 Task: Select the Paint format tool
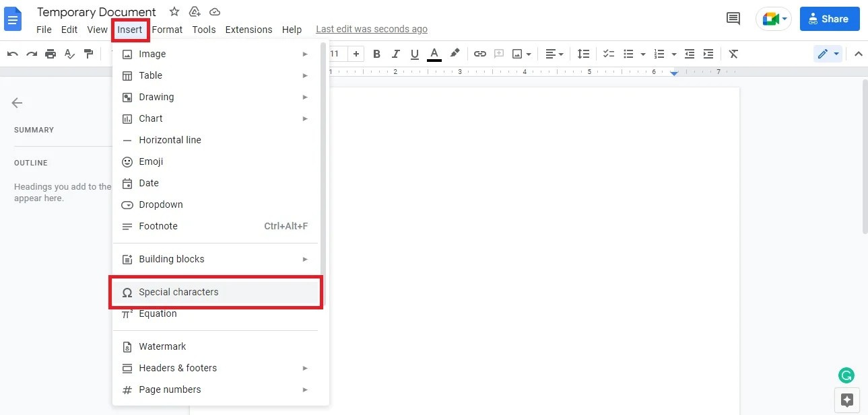point(88,54)
